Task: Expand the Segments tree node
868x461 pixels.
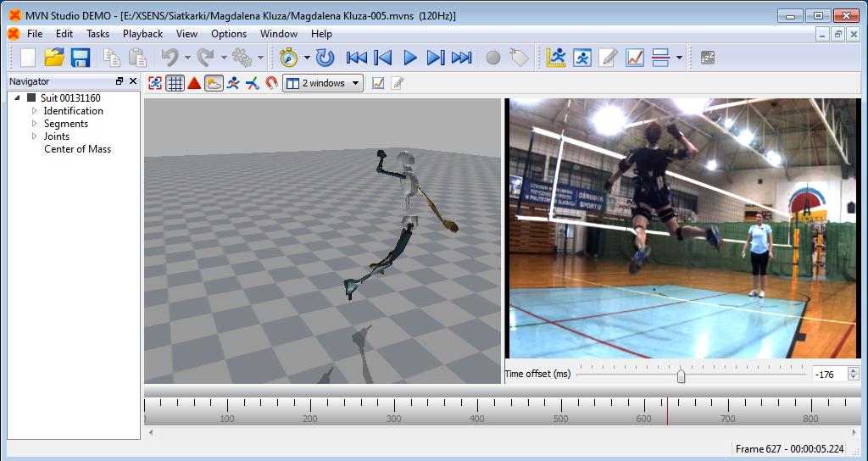Action: [34, 124]
